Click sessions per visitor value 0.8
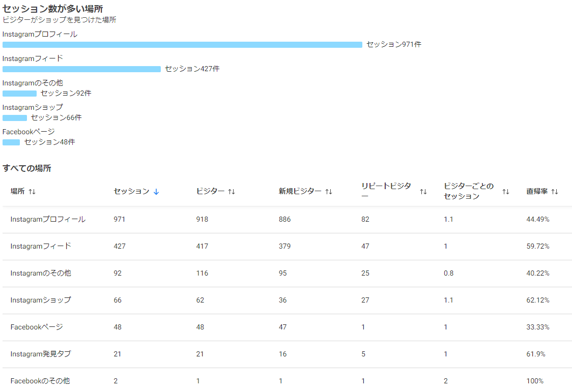This screenshot has width=572, height=392. [x=449, y=273]
